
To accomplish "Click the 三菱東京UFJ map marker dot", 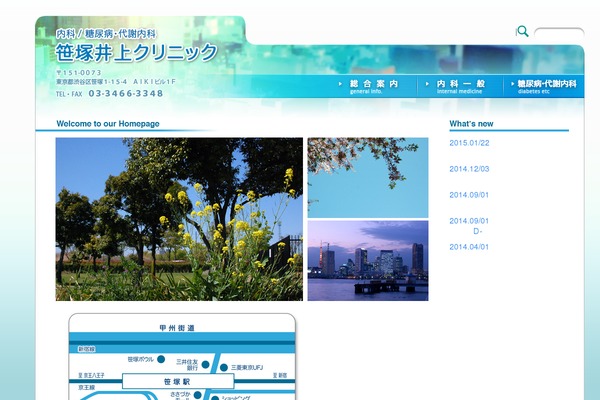I will coord(224,367).
